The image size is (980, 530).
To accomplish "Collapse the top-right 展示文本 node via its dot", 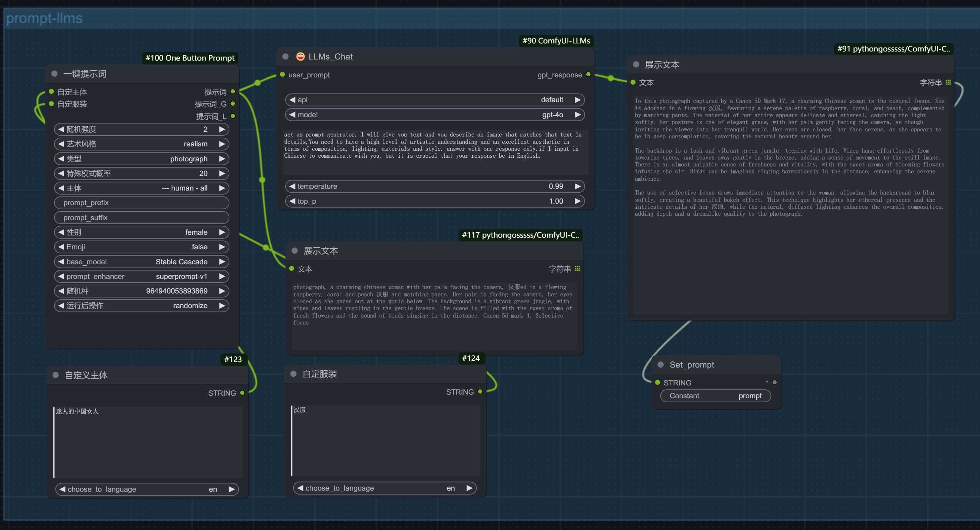I will pyautogui.click(x=636, y=65).
